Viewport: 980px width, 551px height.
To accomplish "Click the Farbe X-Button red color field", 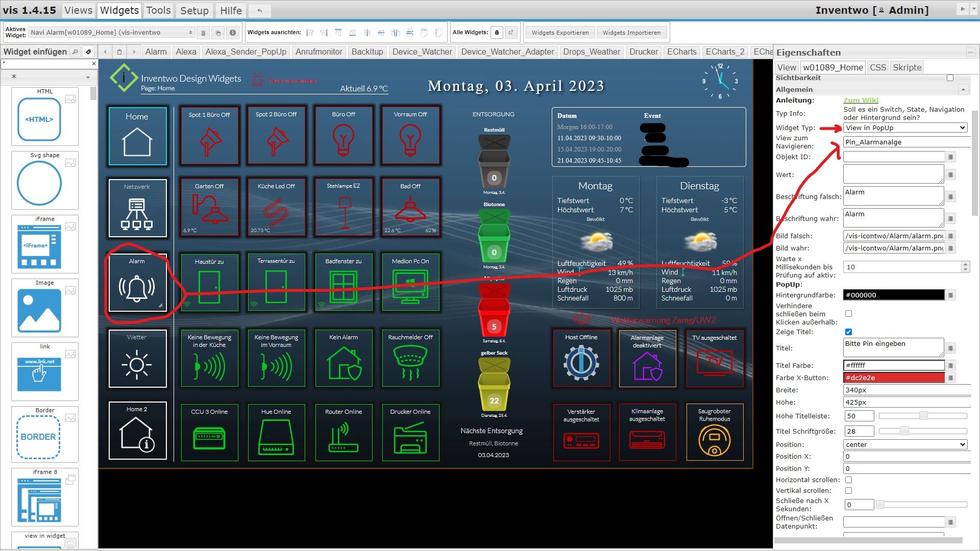I will pos(893,378).
